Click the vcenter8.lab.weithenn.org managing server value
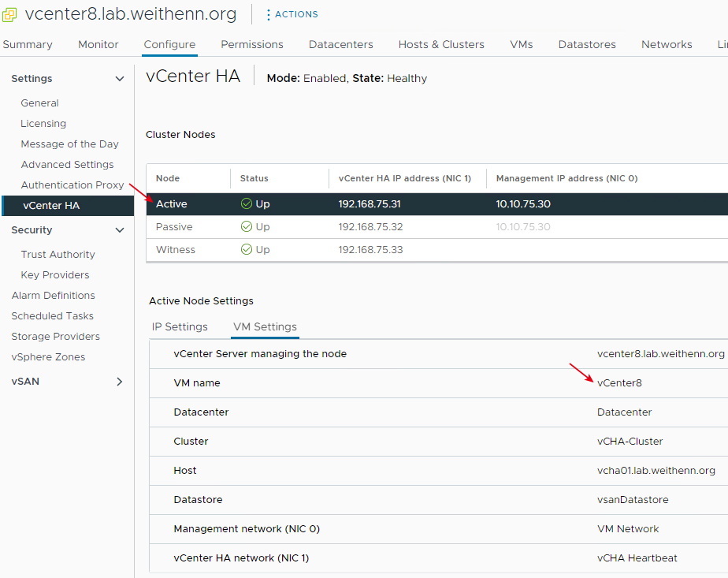This screenshot has height=578, width=728. (661, 354)
